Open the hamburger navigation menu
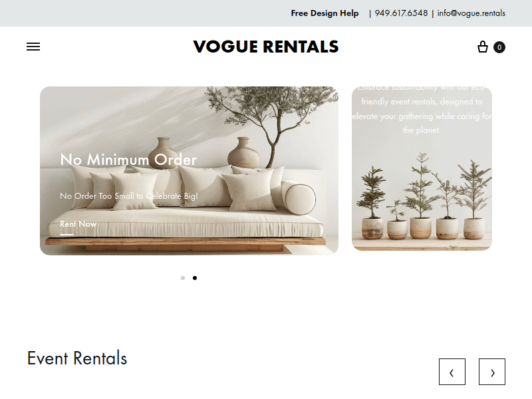Viewport: 532px width, 399px height. tap(33, 47)
